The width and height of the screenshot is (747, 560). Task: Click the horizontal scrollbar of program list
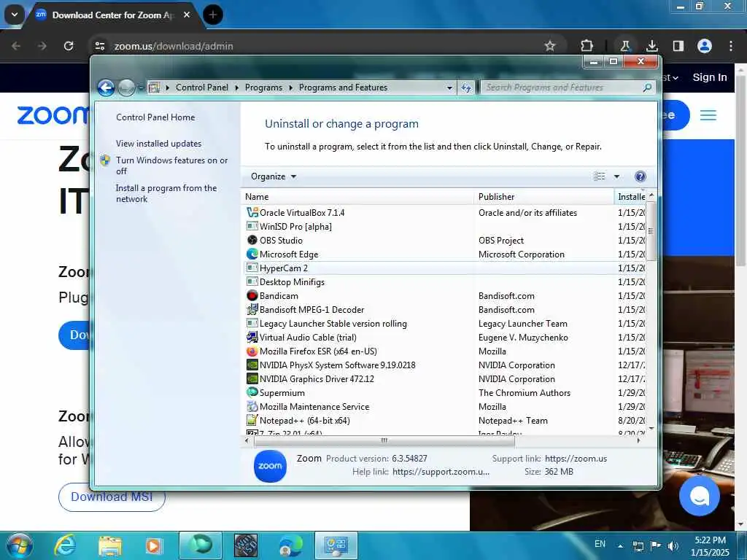tap(384, 440)
